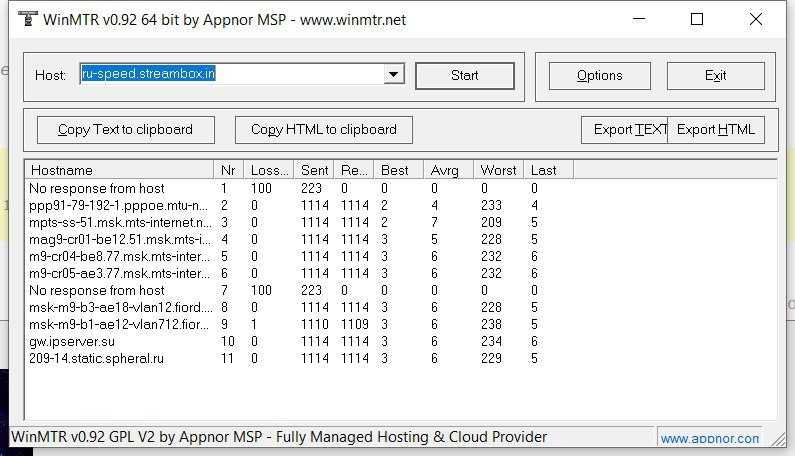
Task: Click the Best column header
Action: pos(399,170)
